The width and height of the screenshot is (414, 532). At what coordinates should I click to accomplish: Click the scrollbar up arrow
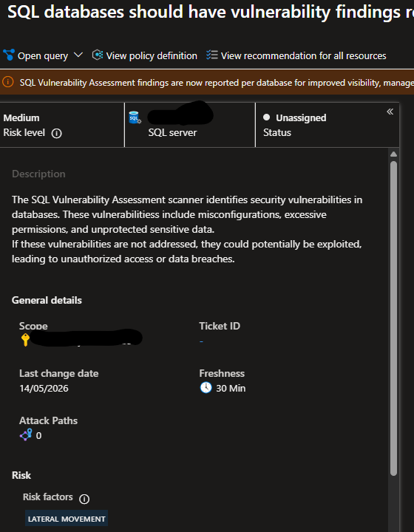393,154
